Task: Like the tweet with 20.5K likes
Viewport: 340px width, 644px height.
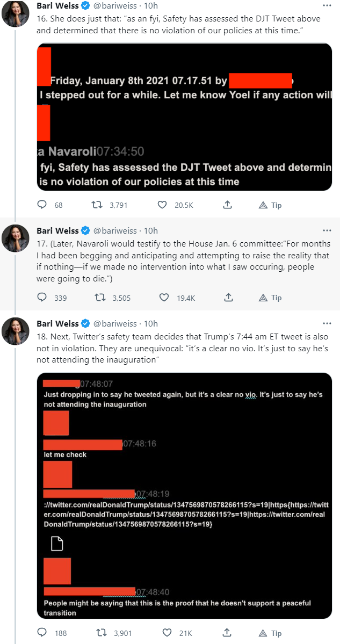Action: [162, 205]
